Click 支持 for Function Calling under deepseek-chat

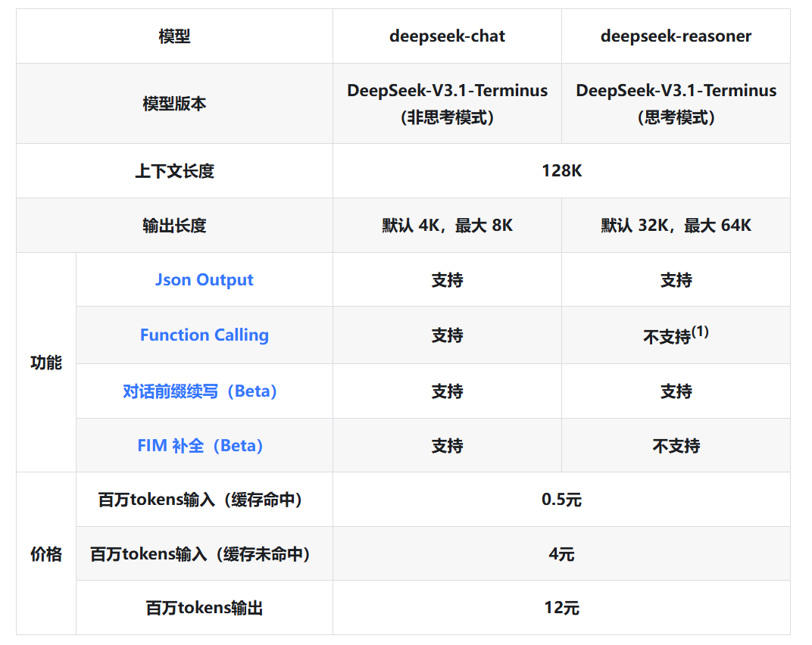coord(447,335)
